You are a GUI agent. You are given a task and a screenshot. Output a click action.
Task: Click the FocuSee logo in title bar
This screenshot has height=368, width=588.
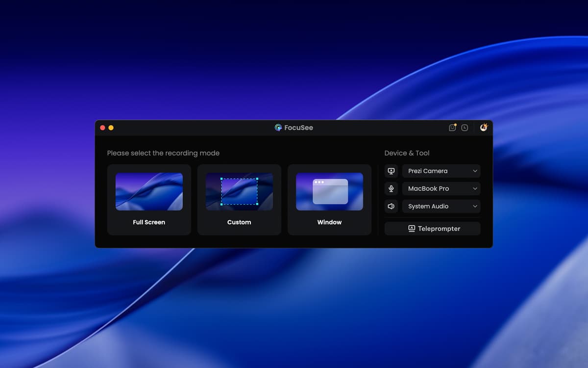pos(278,128)
